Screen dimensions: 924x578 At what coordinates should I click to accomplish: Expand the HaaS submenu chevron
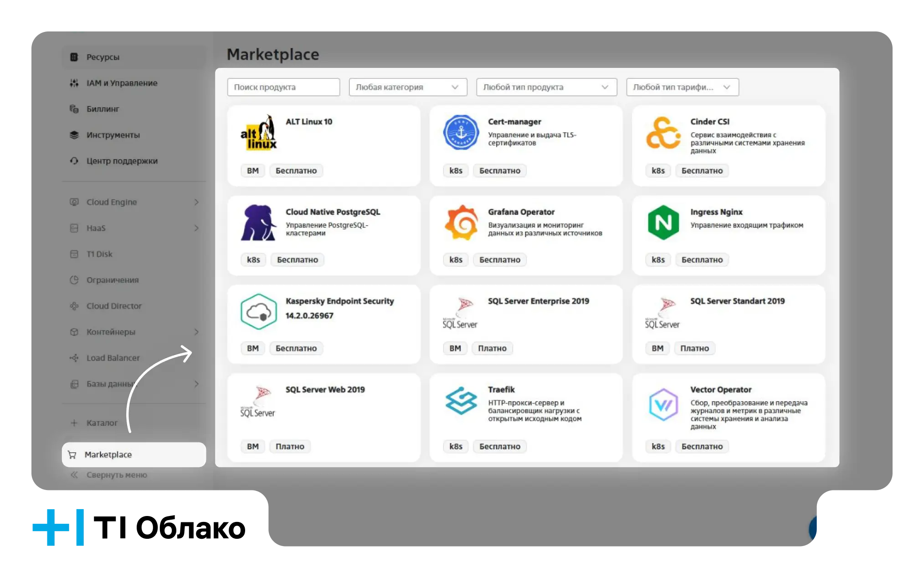pos(196,228)
